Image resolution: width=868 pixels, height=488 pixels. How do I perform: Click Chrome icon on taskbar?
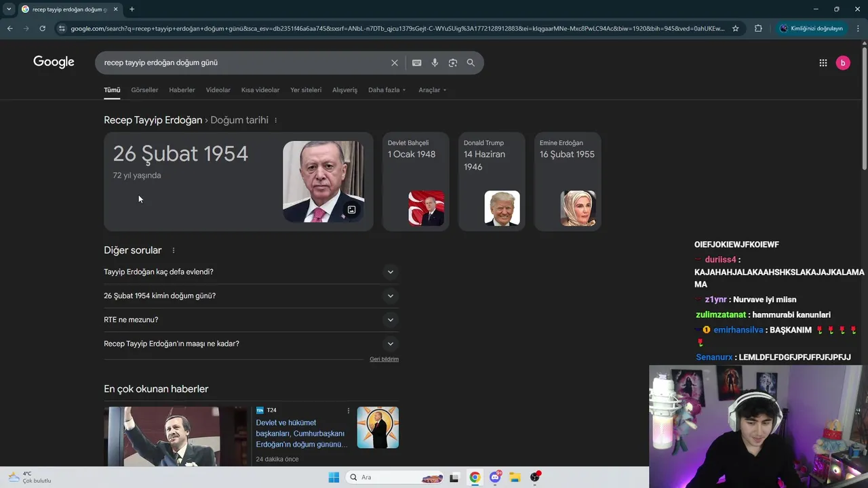475,477
